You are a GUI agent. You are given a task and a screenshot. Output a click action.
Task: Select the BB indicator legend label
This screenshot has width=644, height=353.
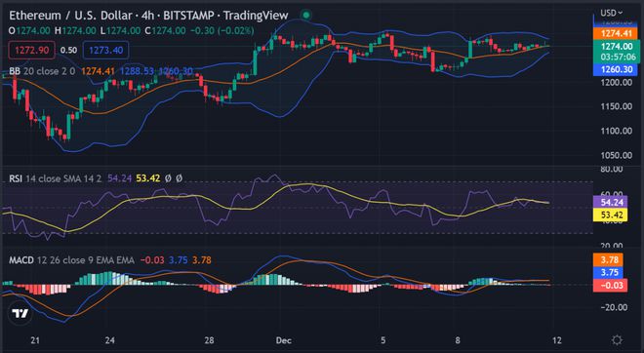15,71
